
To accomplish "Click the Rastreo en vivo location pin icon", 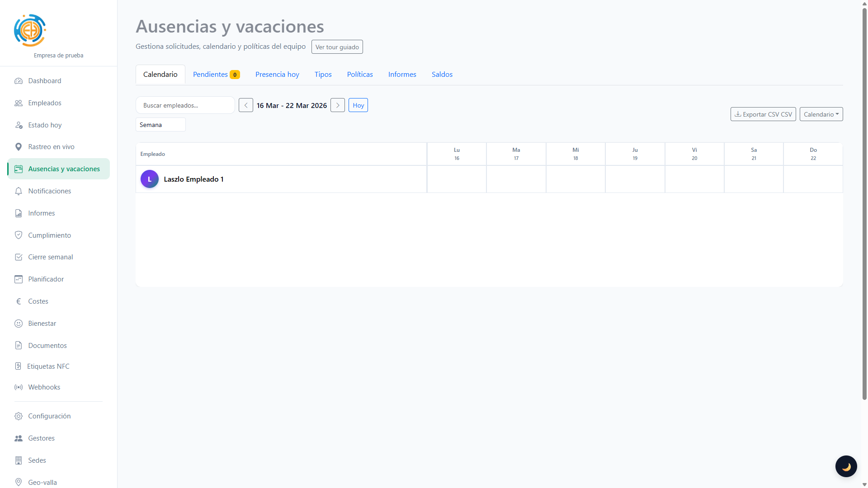I will click(x=19, y=147).
